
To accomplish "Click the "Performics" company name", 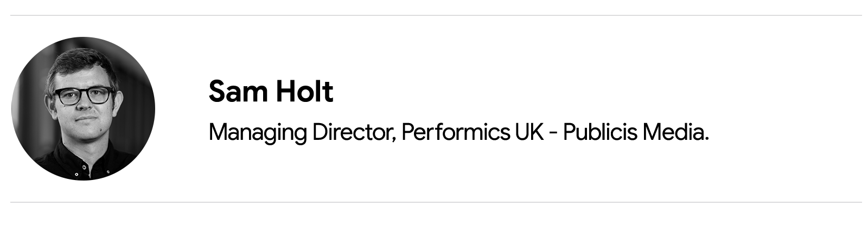I will 455,132.
